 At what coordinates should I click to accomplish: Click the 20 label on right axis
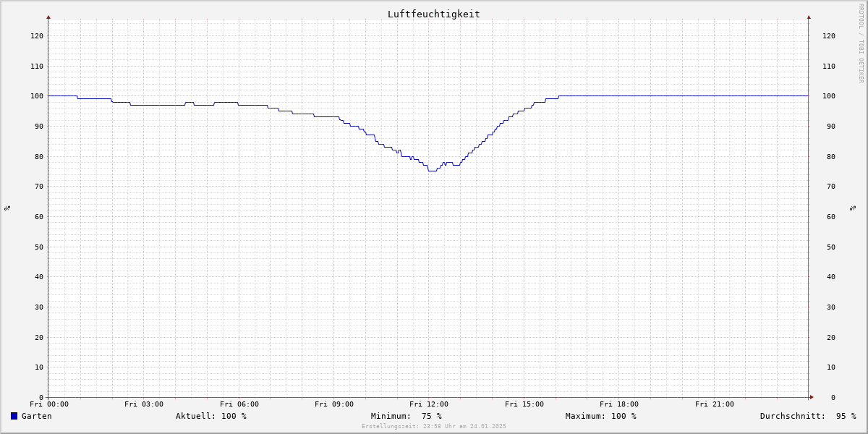(x=830, y=337)
